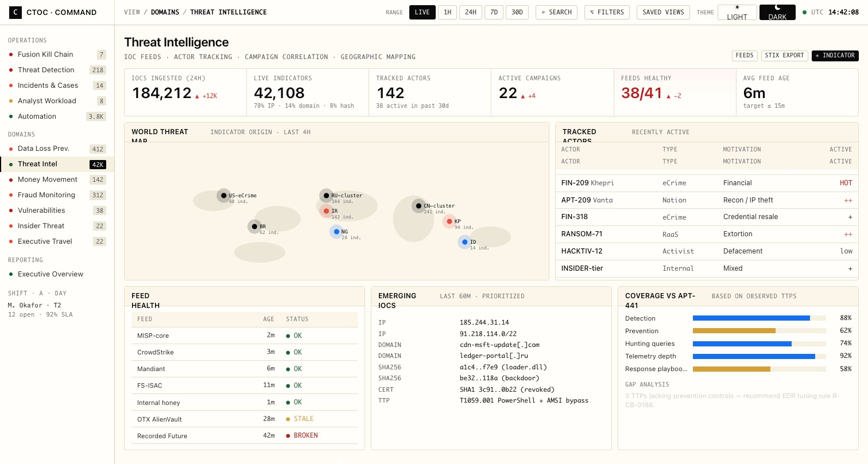Click IOC ledger-portal[.]ru
The height and width of the screenshot is (464, 868).
coord(494,356)
